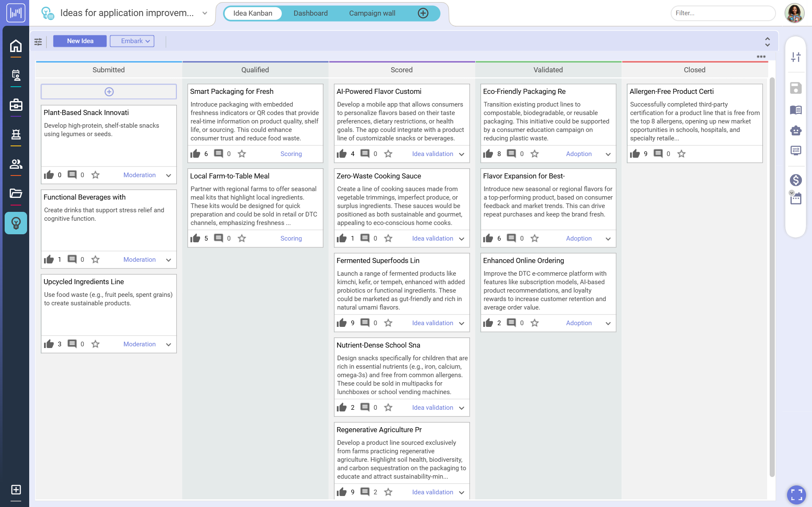Viewport: 812px width, 507px height.
Task: Open the knowledge book icon on right panel
Action: (796, 110)
